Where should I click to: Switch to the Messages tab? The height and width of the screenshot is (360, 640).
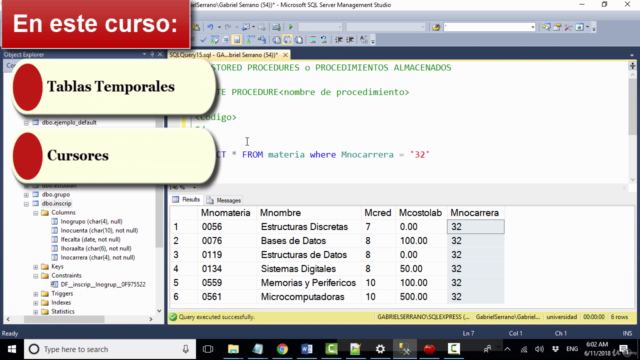pos(224,200)
